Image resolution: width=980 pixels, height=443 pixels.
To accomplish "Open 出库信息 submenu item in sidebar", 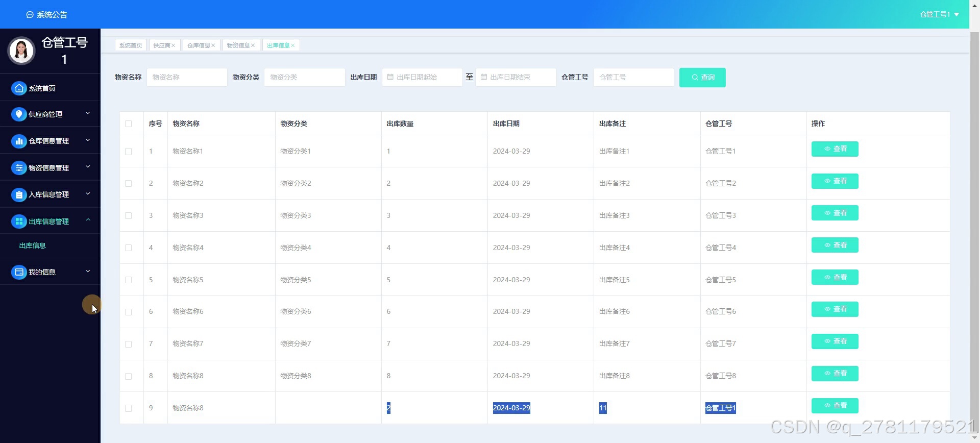I will [33, 245].
